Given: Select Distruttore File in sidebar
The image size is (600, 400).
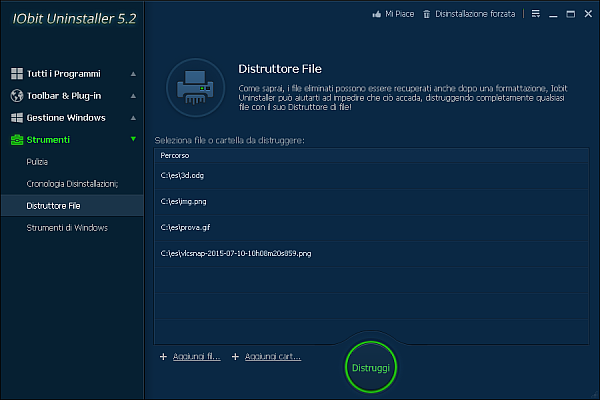Looking at the screenshot, I should 72,206.
